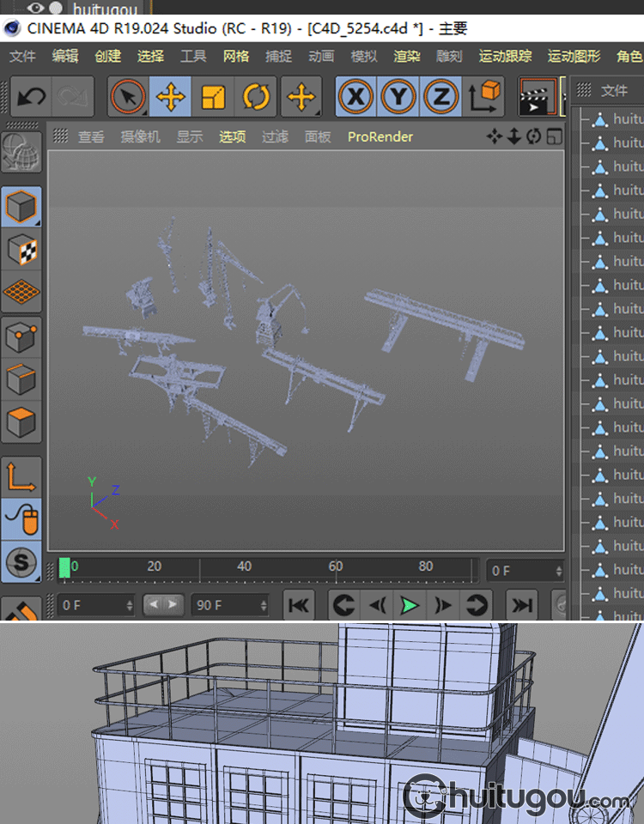Toggle X axis lock
The width and height of the screenshot is (644, 824).
click(x=355, y=97)
